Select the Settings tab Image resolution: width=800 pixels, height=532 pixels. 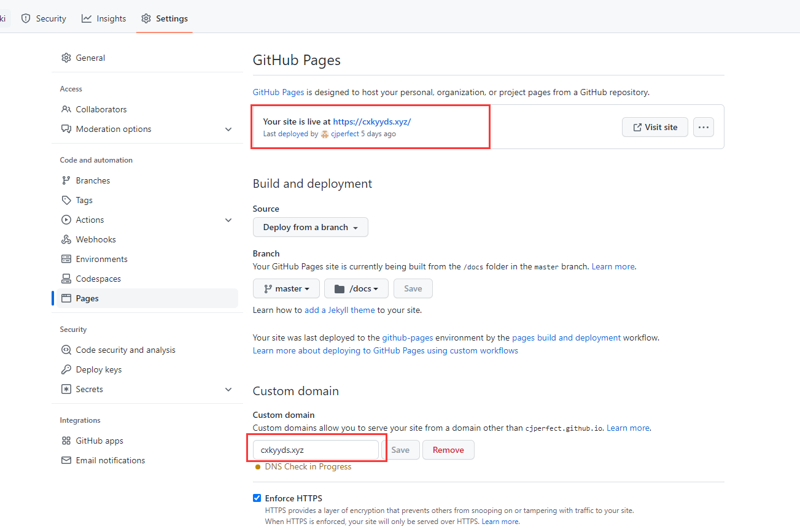164,18
